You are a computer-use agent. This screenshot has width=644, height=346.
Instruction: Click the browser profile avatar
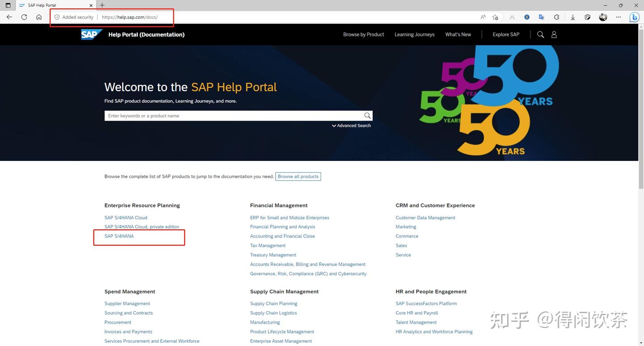[602, 17]
